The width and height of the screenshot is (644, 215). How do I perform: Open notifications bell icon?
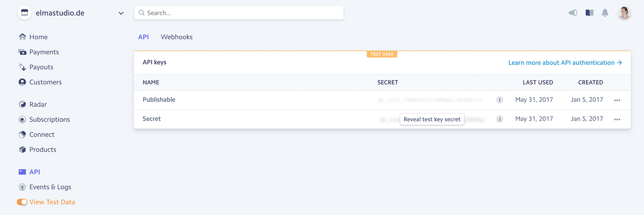605,13
